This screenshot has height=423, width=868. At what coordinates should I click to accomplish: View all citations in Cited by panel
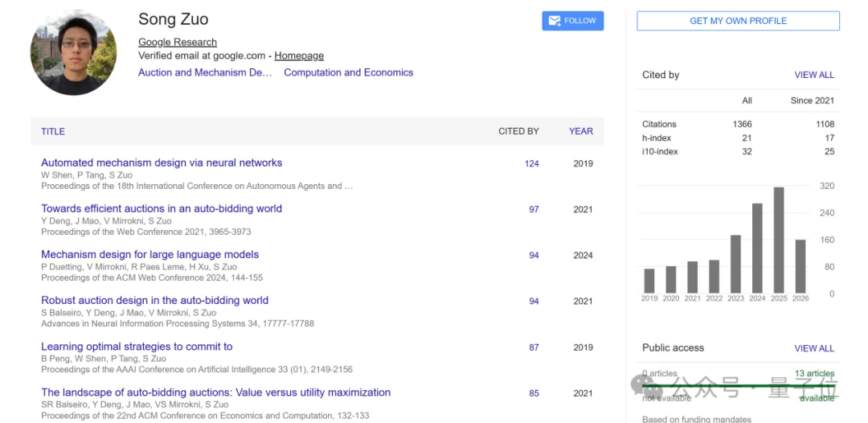(814, 75)
